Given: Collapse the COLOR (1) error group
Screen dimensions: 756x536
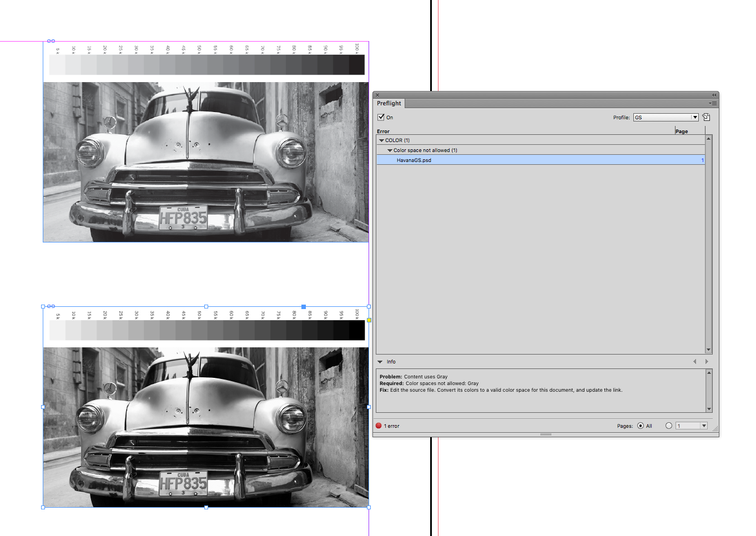Looking at the screenshot, I should (381, 140).
